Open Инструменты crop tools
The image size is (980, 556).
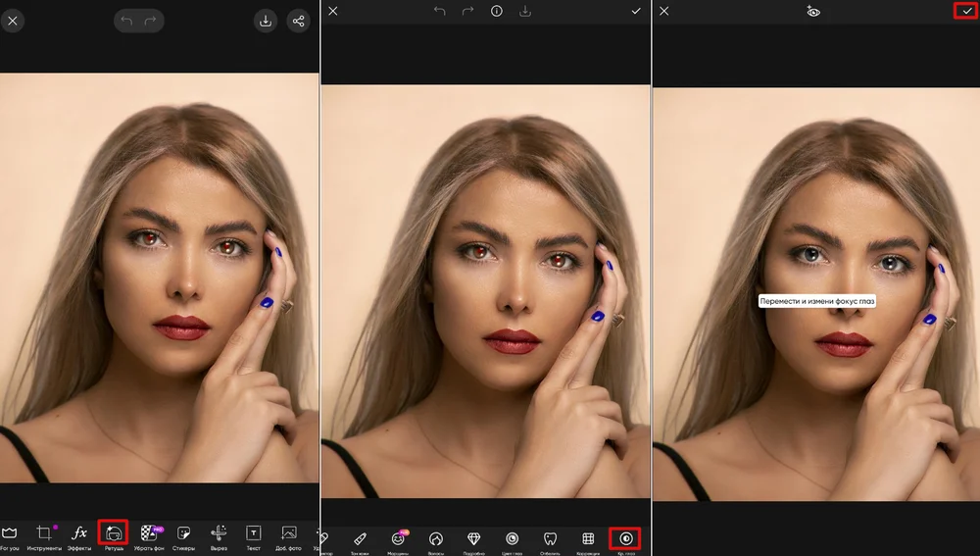tap(44, 537)
